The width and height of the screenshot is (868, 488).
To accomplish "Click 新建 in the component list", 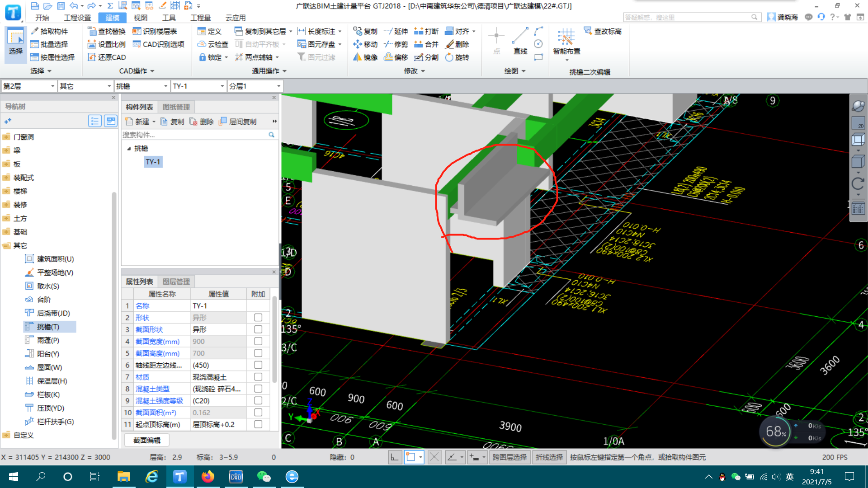I will pos(140,122).
